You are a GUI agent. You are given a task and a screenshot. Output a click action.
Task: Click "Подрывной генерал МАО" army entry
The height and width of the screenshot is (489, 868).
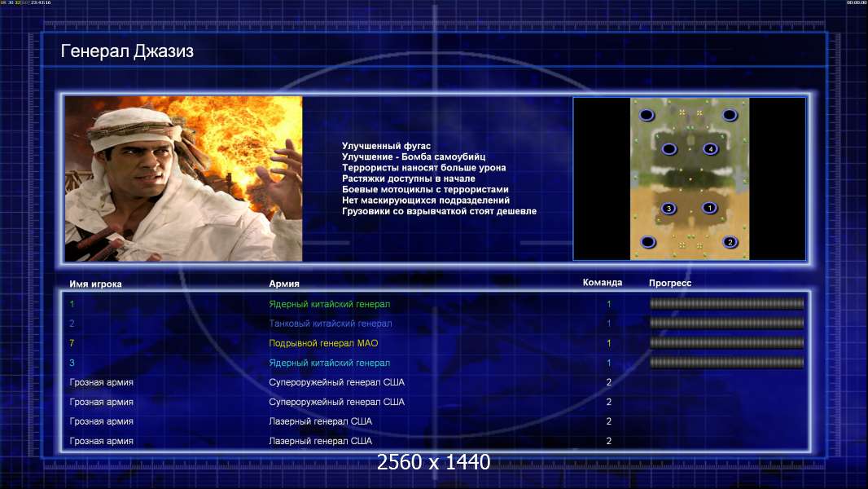(x=323, y=343)
